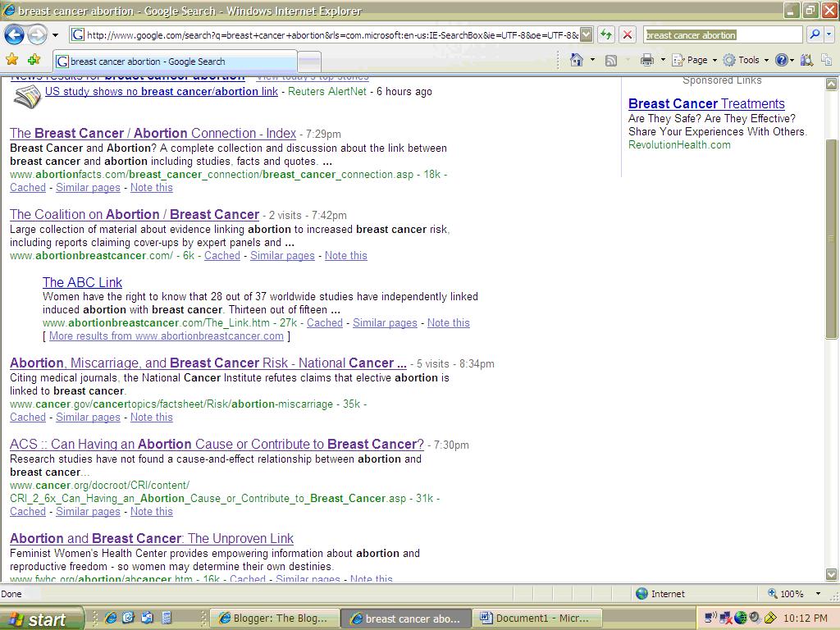Click the vertical scrollbar up arrow

831,84
